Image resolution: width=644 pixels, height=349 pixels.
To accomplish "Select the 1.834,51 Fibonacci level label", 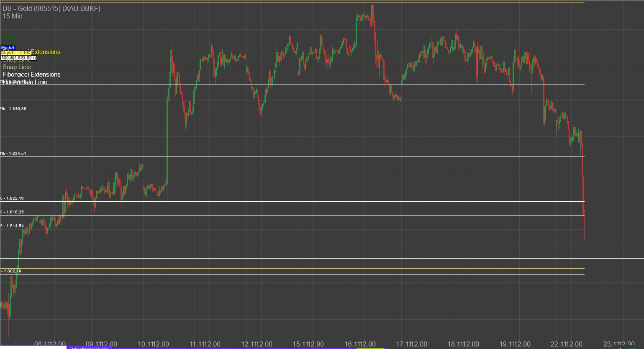I will 13,154.
